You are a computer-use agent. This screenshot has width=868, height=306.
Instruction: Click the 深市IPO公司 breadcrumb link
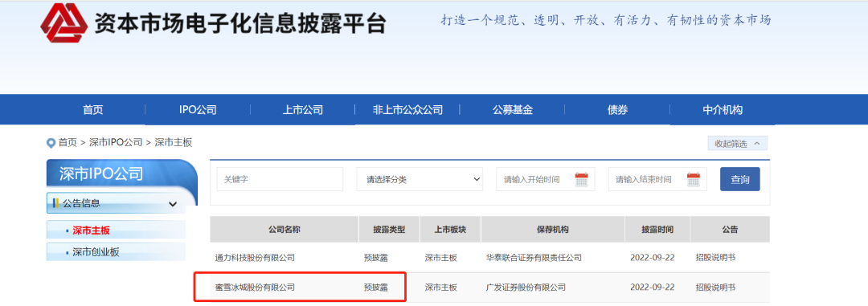tap(116, 143)
